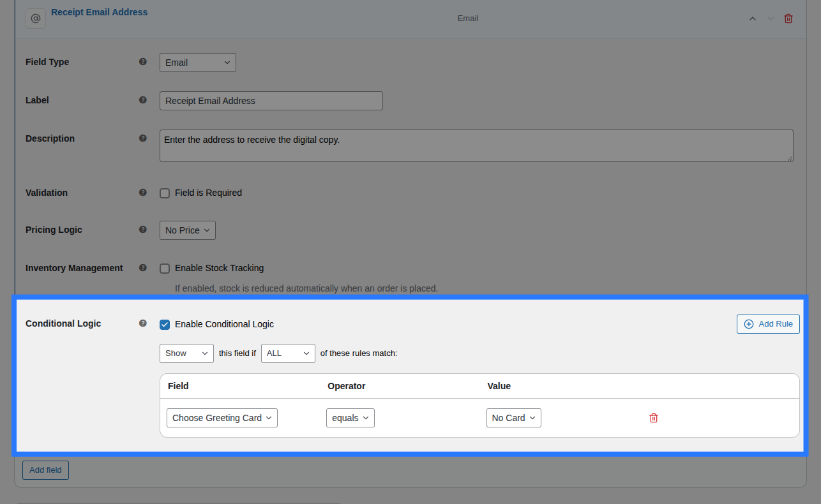821x504 pixels.
Task: Open the Field Type Email dropdown
Action: (x=198, y=63)
